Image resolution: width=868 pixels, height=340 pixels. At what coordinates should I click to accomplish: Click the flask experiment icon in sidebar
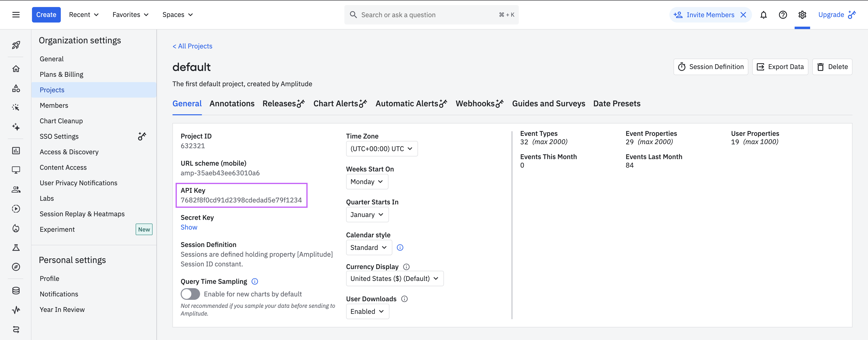pyautogui.click(x=16, y=248)
